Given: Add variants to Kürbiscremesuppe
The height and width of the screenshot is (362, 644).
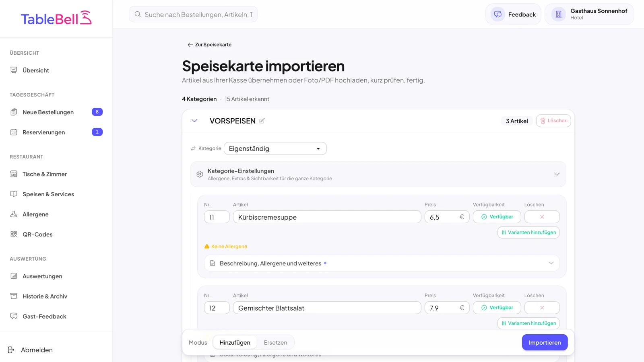Looking at the screenshot, I should tap(528, 232).
